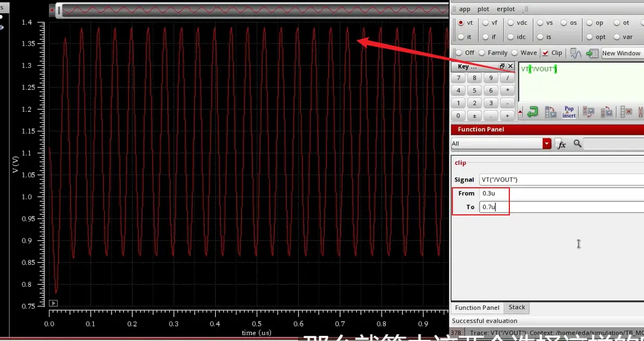This screenshot has height=341, width=644.
Task: Click the magnifier search icon in Function Panel
Action: pyautogui.click(x=577, y=143)
